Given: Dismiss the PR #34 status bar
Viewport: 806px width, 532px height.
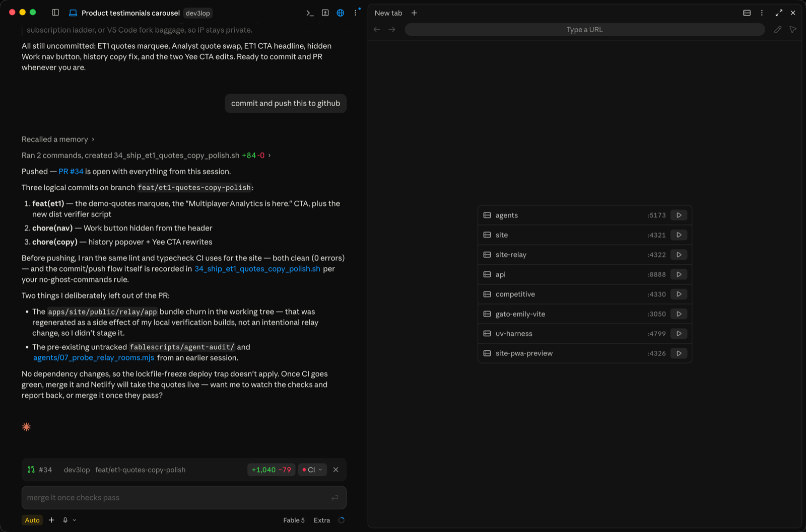Looking at the screenshot, I should click(x=335, y=470).
